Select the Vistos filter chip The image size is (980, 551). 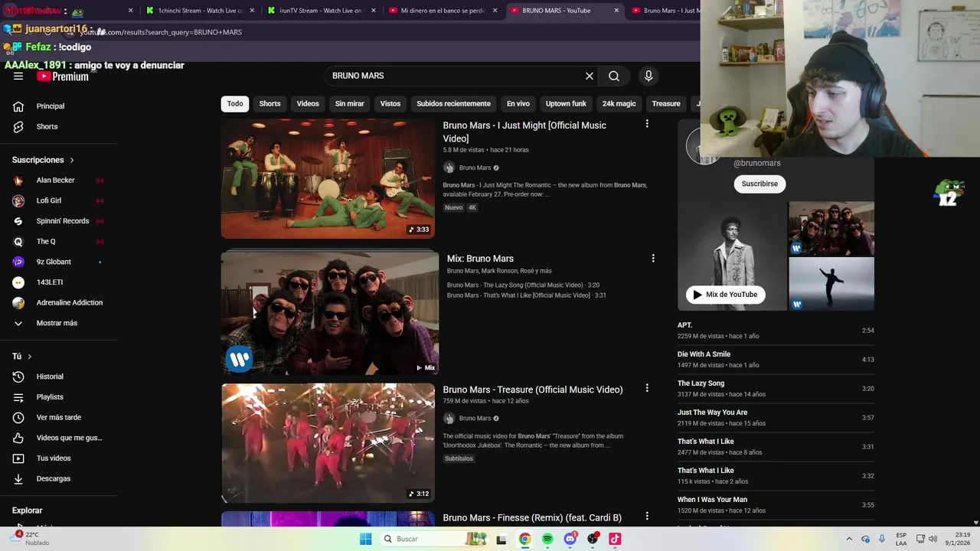(x=390, y=103)
